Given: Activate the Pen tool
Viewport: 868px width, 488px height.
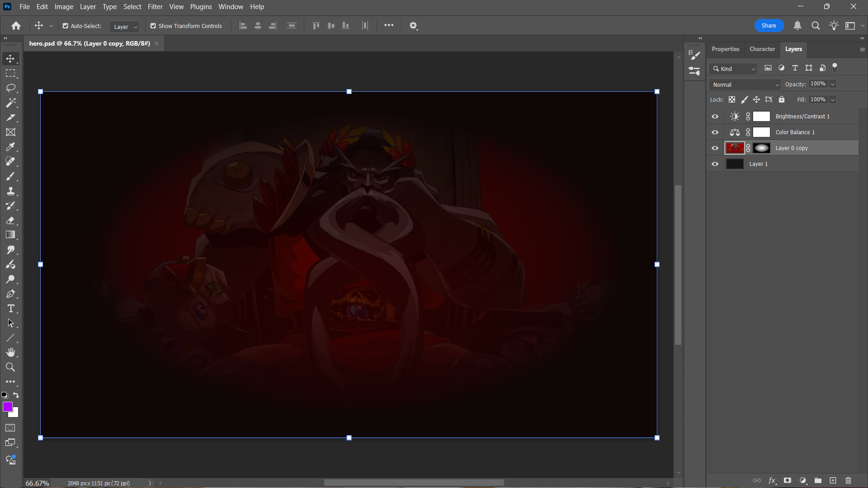Looking at the screenshot, I should tap(10, 294).
